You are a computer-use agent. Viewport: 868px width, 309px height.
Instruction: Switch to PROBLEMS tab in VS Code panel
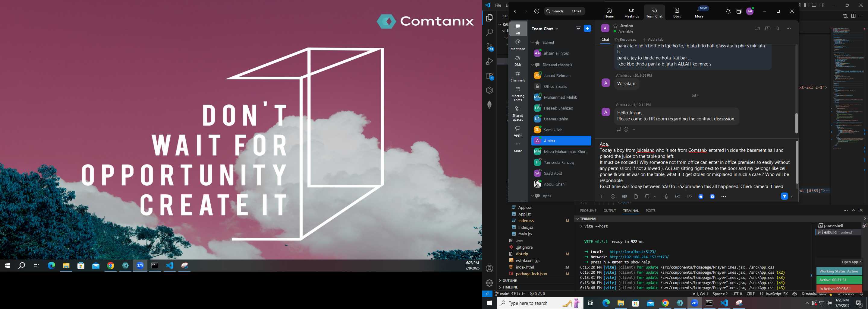588,211
